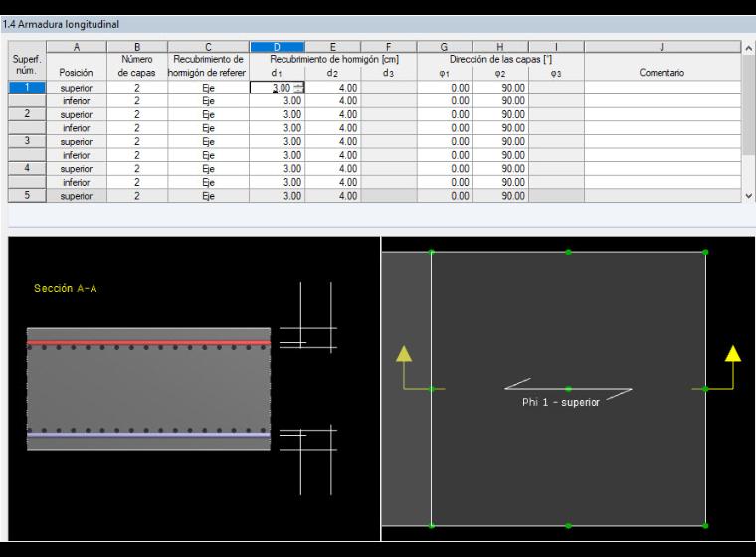Click 'Eje' reference cell for surface 1 superior
The height and width of the screenshot is (557, 756).
pos(208,88)
